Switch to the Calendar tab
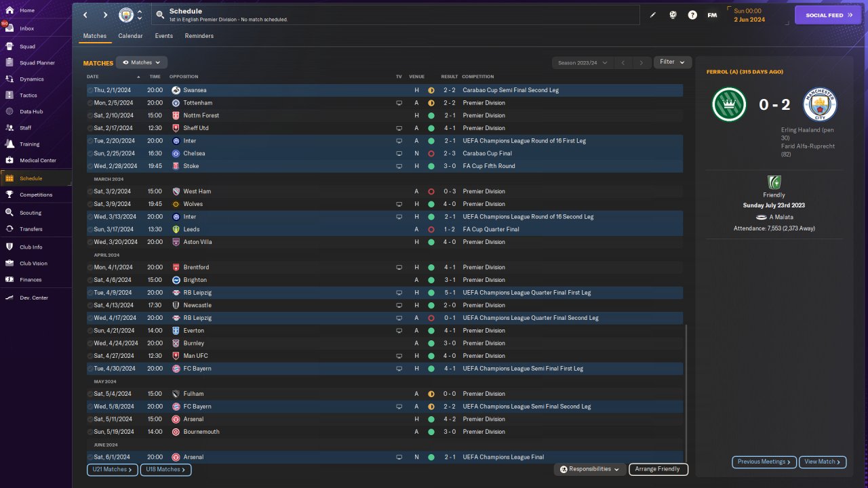The height and width of the screenshot is (488, 868). click(130, 36)
